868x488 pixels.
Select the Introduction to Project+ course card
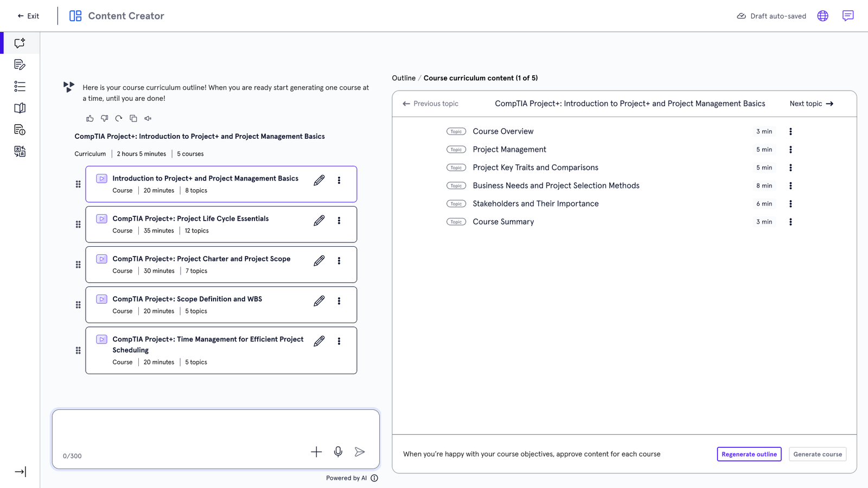[221, 184]
